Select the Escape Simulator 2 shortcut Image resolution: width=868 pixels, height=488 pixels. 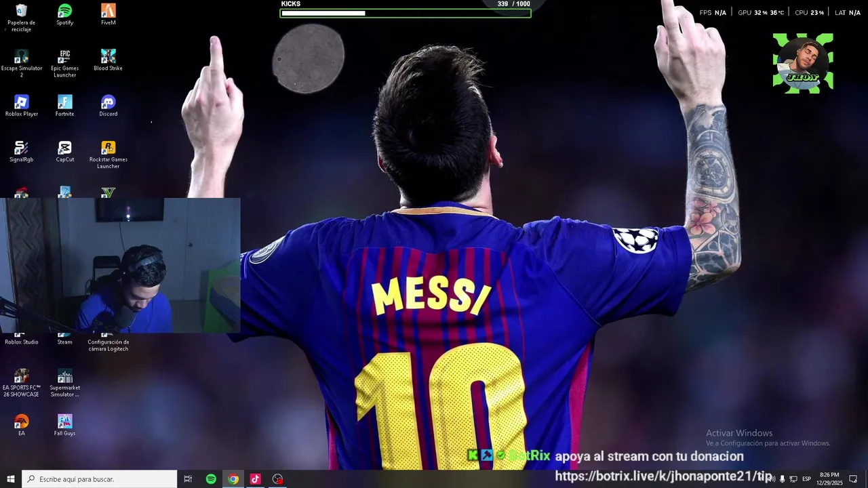pos(21,63)
